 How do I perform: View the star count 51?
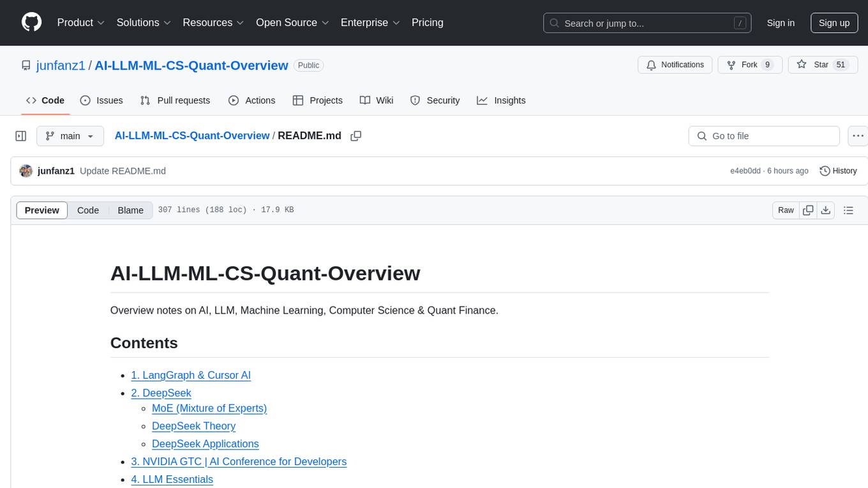tap(841, 65)
